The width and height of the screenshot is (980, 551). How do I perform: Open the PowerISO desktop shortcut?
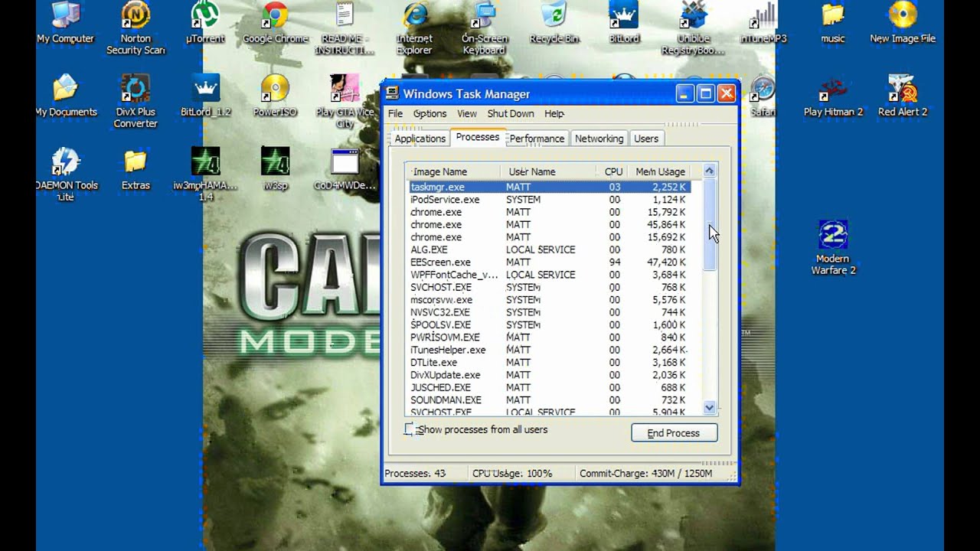pyautogui.click(x=275, y=96)
